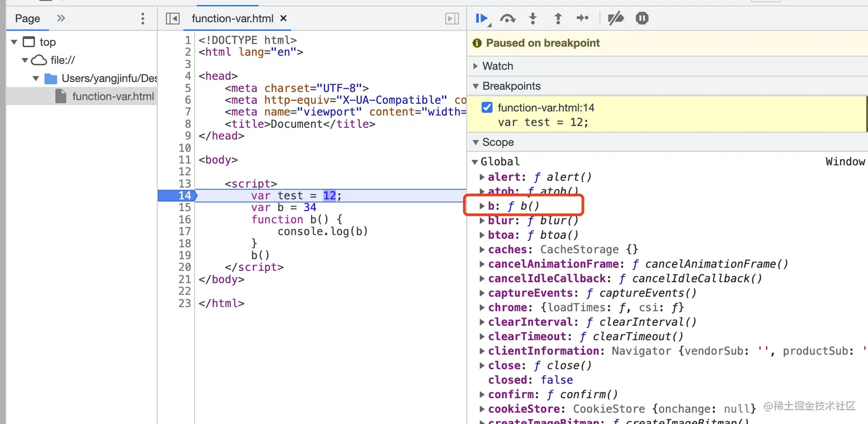The image size is (868, 424).
Task: Expand cancelAnimationFrame property
Action: 482,264
